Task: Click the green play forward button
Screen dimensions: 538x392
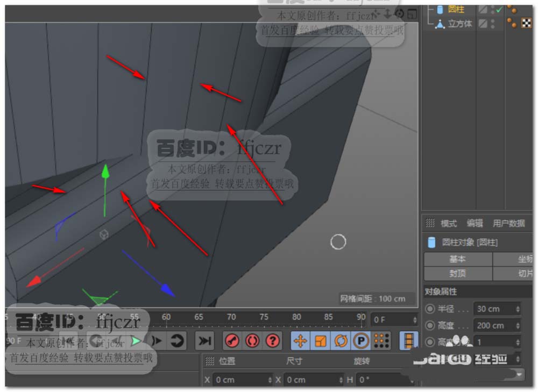Action: [x=137, y=341]
